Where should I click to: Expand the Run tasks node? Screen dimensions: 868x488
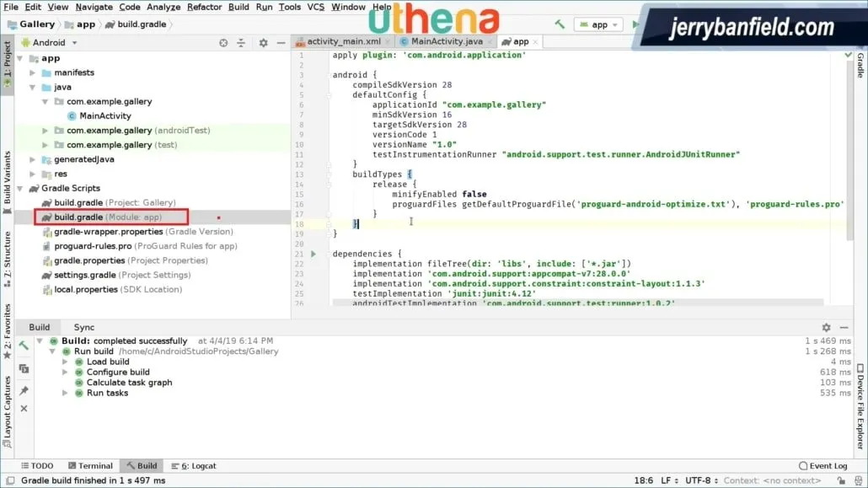pos(65,393)
